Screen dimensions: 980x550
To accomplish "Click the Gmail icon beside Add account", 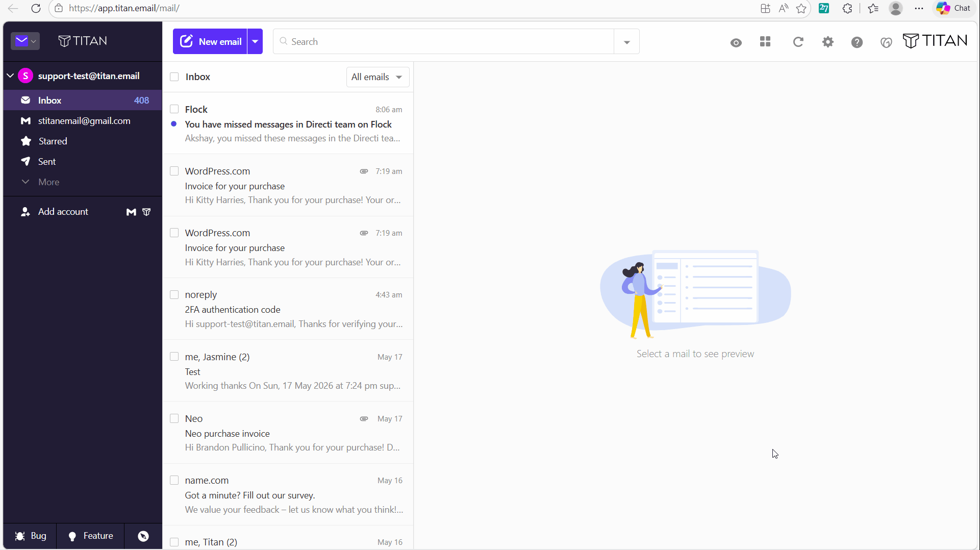I will tap(131, 212).
